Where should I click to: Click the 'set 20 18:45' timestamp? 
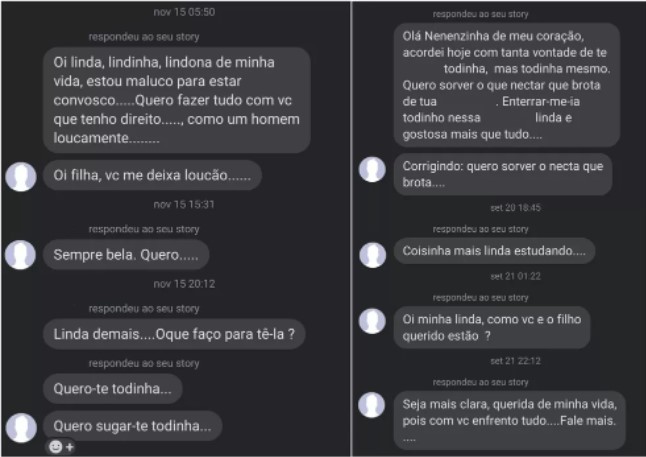[515, 208]
